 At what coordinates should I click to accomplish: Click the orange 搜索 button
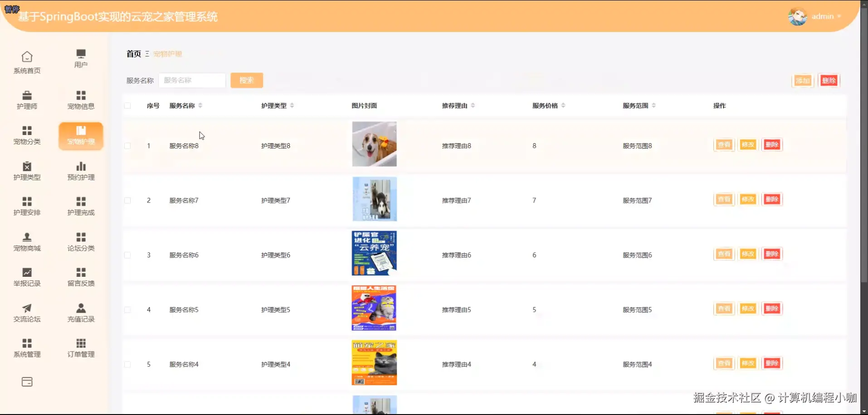tap(247, 80)
